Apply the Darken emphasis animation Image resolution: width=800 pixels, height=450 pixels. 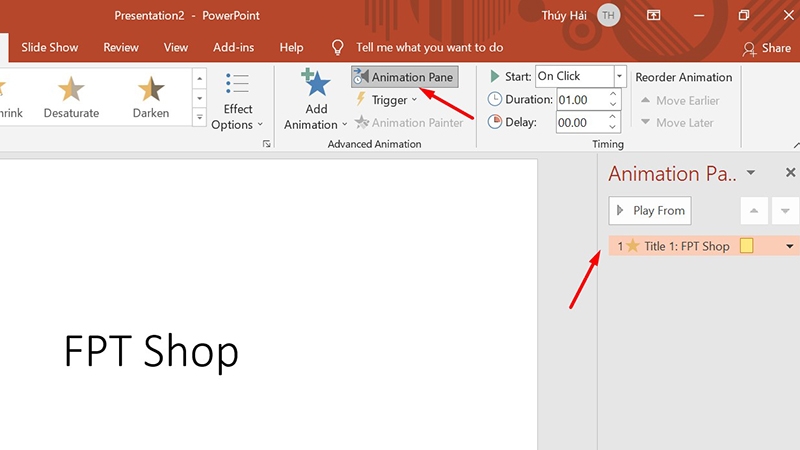click(151, 97)
